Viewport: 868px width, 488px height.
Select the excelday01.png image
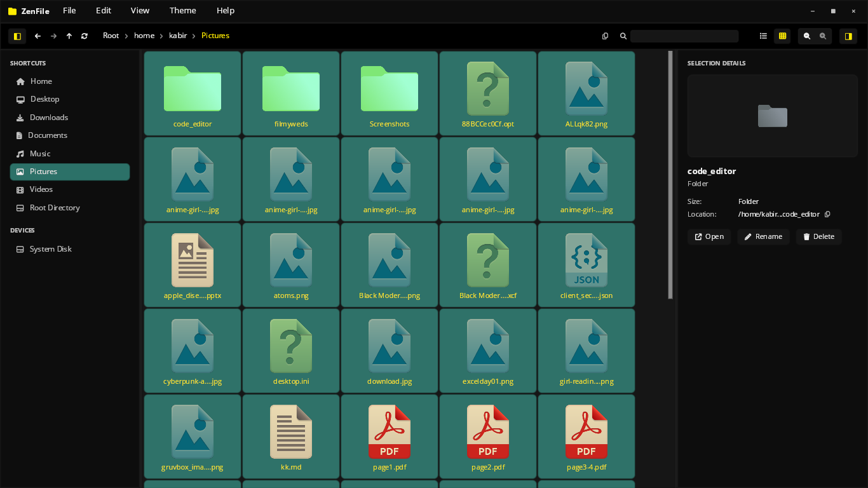tap(488, 351)
